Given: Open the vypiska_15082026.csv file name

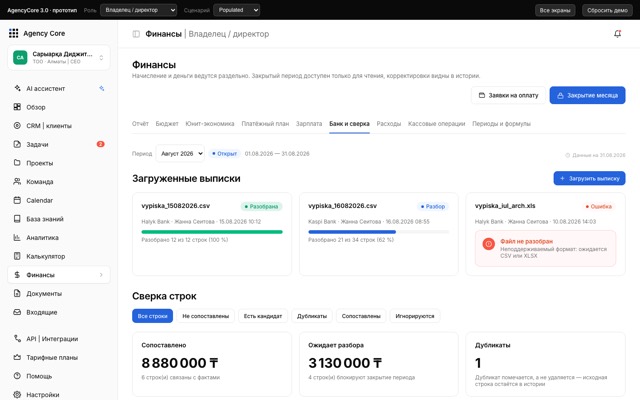Looking at the screenshot, I should (176, 206).
